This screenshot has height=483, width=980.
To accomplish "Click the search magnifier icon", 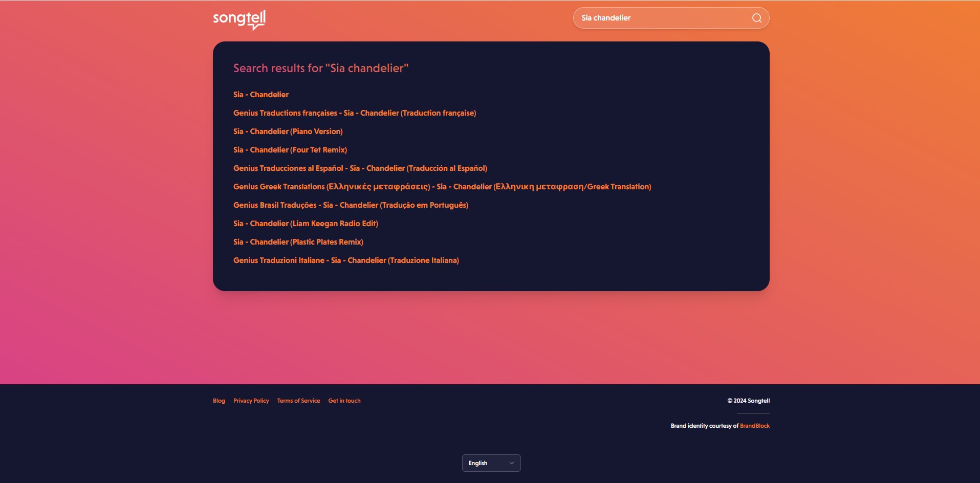I will [757, 18].
